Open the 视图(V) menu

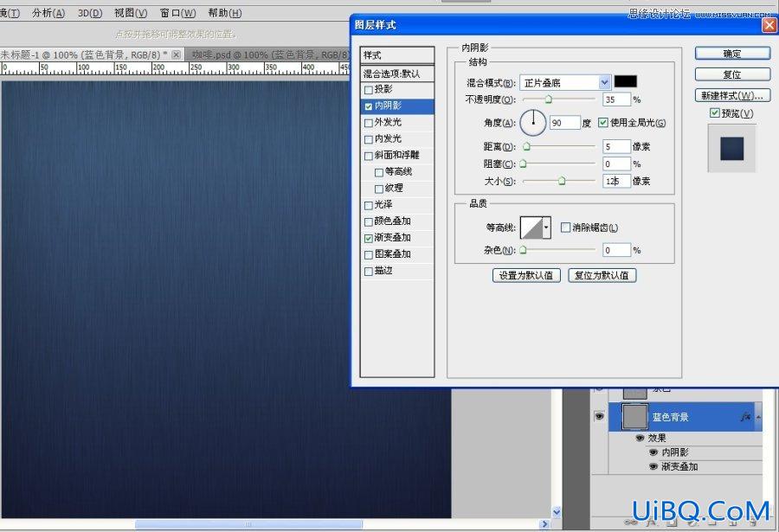pyautogui.click(x=131, y=13)
